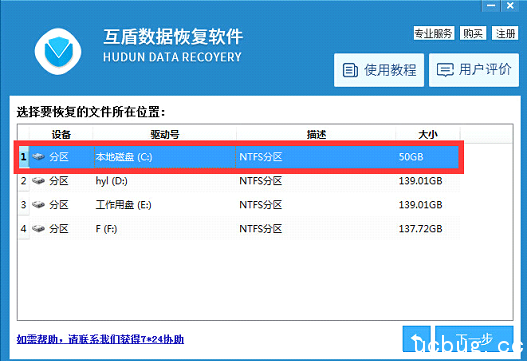Screen dimensions: 527x361
Task: Click the 购买 purchase button
Action: (473, 33)
